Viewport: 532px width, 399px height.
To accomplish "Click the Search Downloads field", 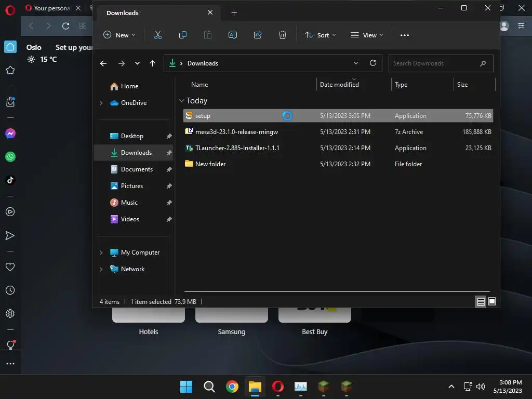I will (x=441, y=63).
